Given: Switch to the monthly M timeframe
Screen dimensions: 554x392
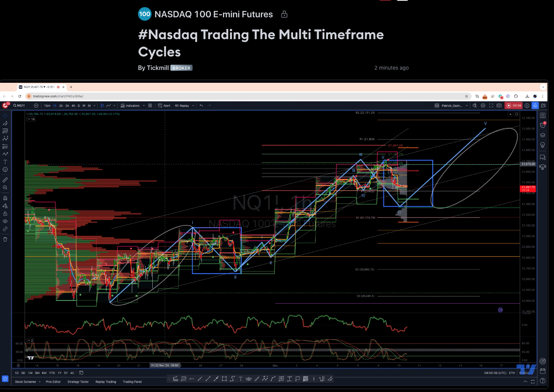Looking at the screenshot, I should click(89, 106).
